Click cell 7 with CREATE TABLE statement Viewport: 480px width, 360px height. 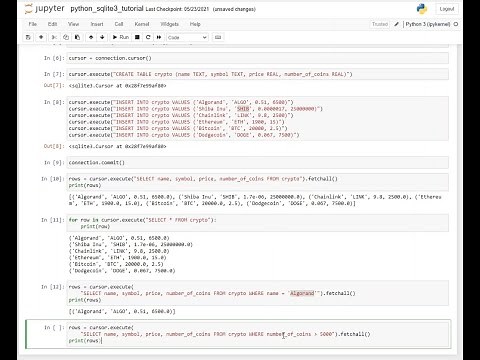(258, 74)
